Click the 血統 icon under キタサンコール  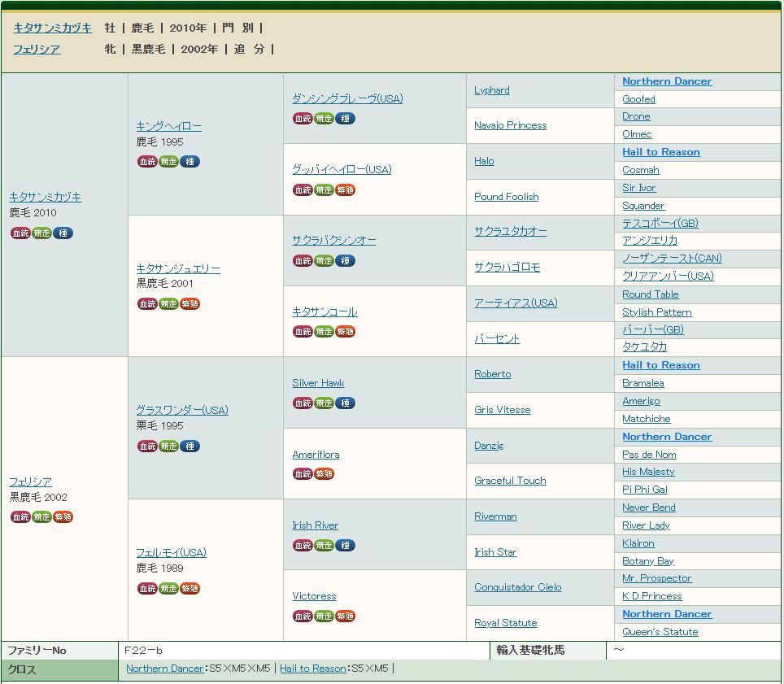coord(303,332)
